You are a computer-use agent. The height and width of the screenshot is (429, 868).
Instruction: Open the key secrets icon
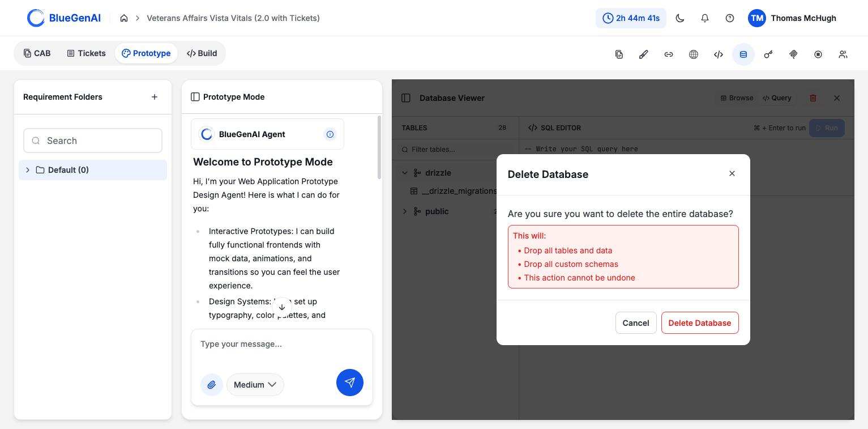tap(768, 54)
